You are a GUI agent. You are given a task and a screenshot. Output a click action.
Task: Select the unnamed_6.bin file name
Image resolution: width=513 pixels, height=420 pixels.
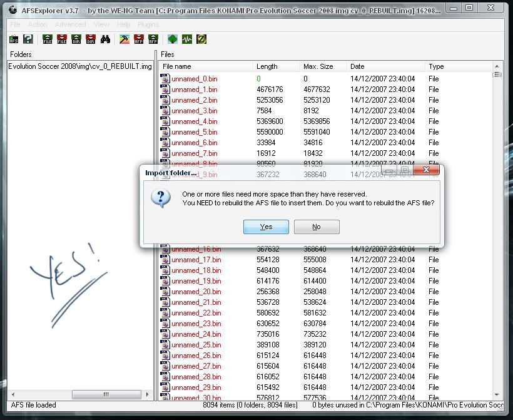195,143
